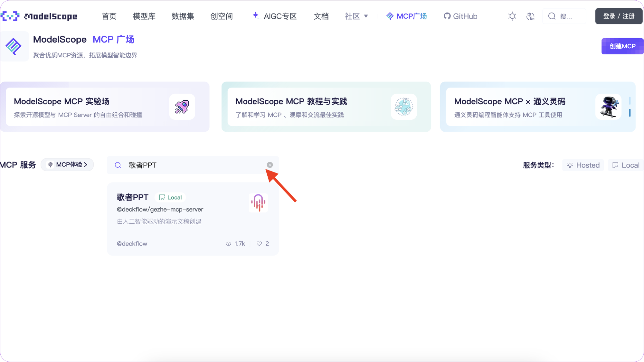The width and height of the screenshot is (644, 362).
Task: Click the community icon on the 教程与实践 card
Action: coord(404,107)
